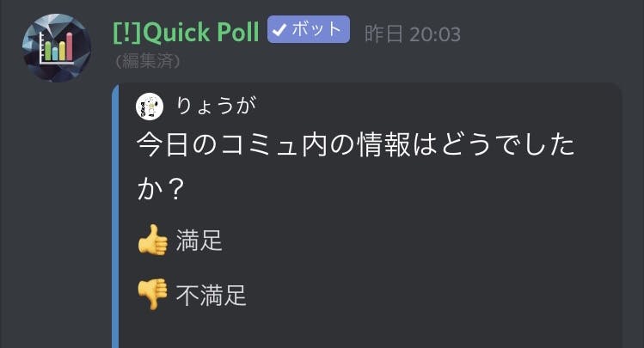Open the Quick Poll bot avatar

coord(57,48)
